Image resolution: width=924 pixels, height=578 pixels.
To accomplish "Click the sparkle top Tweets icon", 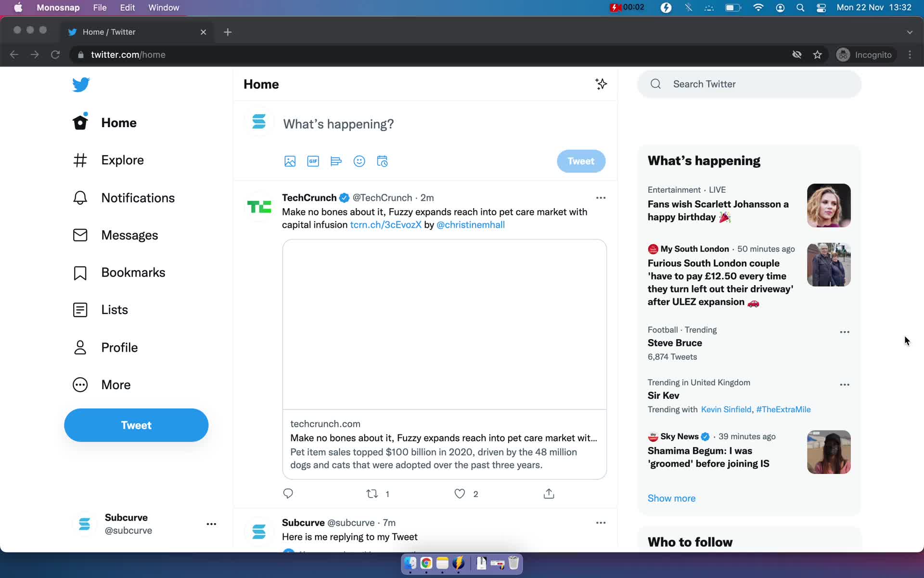I will pyautogui.click(x=601, y=84).
